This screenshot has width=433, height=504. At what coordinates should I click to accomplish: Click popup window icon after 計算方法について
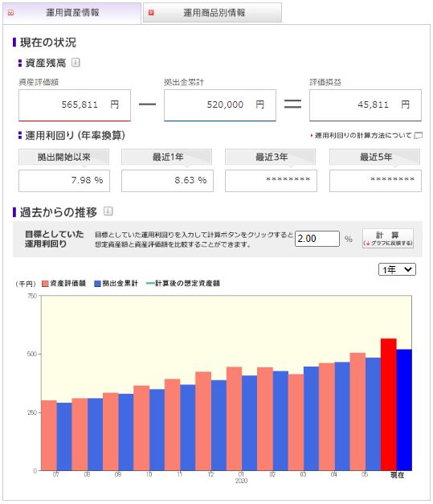point(419,136)
